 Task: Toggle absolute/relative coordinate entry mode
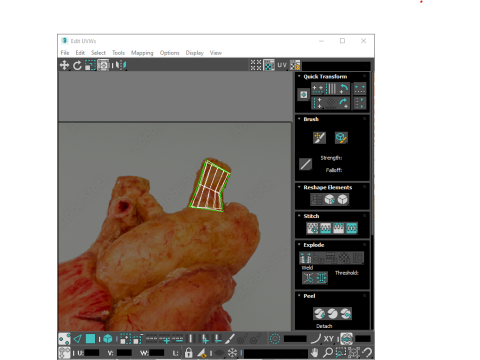[x=64, y=352]
